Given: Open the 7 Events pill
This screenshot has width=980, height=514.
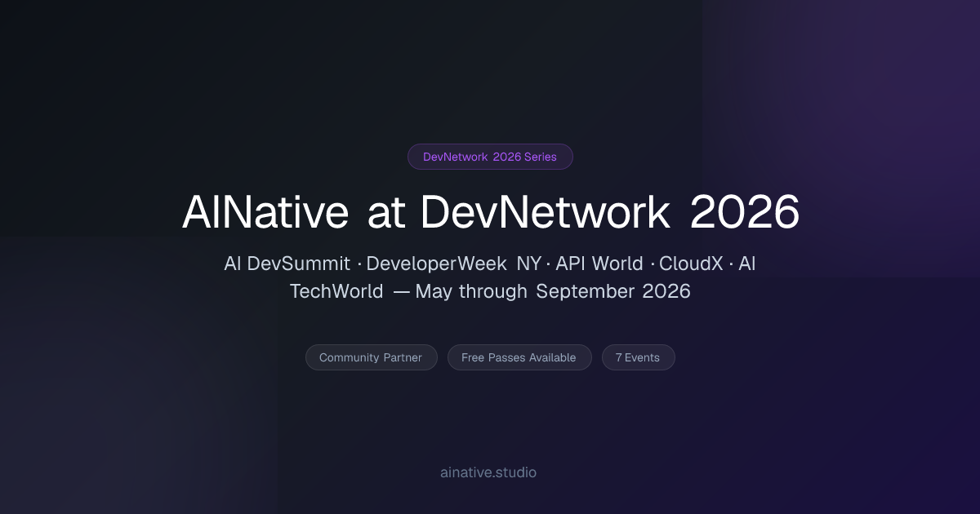Looking at the screenshot, I should [x=638, y=357].
